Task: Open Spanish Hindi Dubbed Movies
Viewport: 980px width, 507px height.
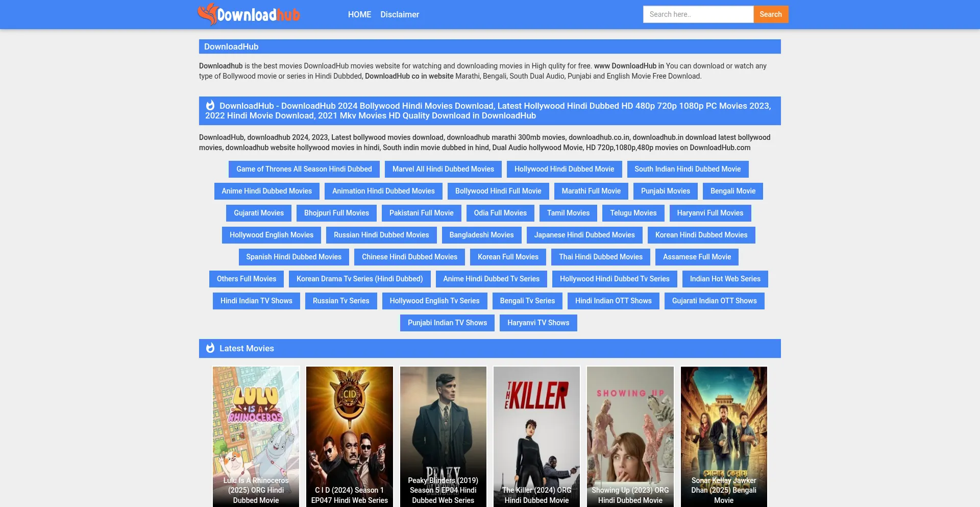Action: coord(294,257)
